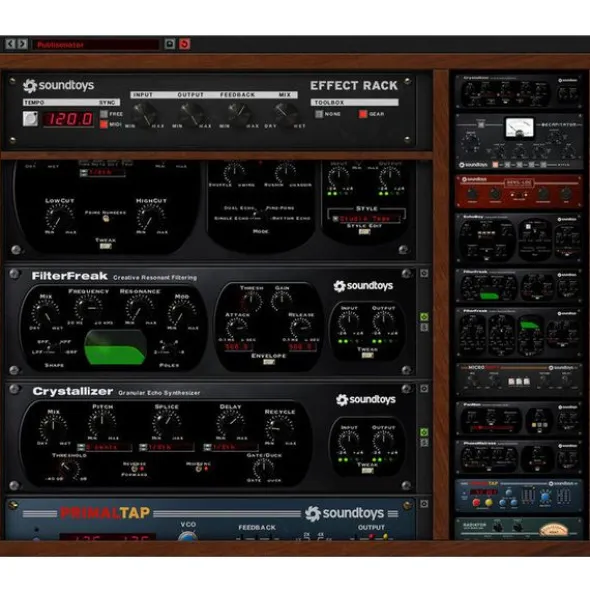The image size is (590, 591).
Task: Select the red Devil-Loc thumbnail in the sidebar
Action: pos(519,191)
